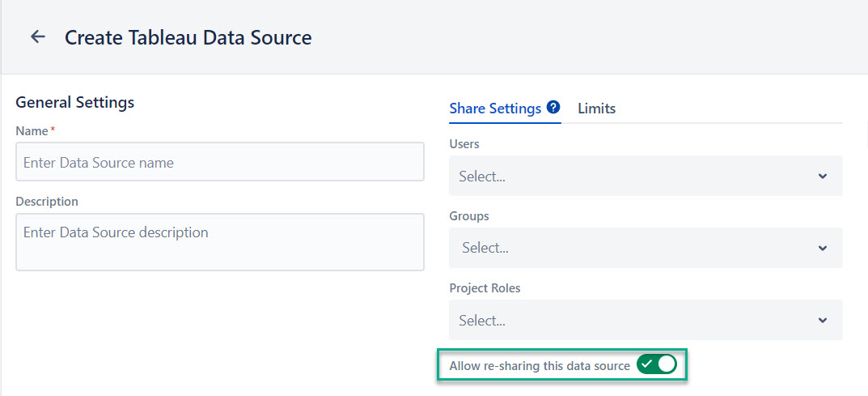Click the Allow re-sharing this data source text
Viewport: 868px width, 396px height.
coord(540,365)
